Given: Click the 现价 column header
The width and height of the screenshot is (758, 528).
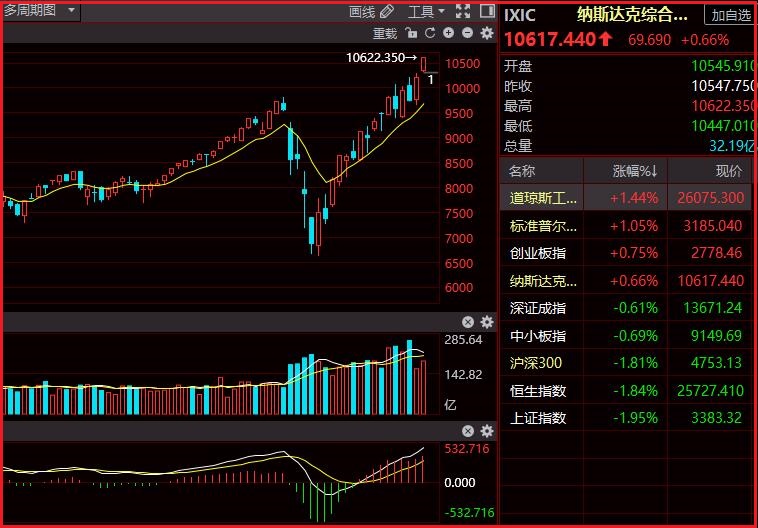Looking at the screenshot, I should click(729, 171).
